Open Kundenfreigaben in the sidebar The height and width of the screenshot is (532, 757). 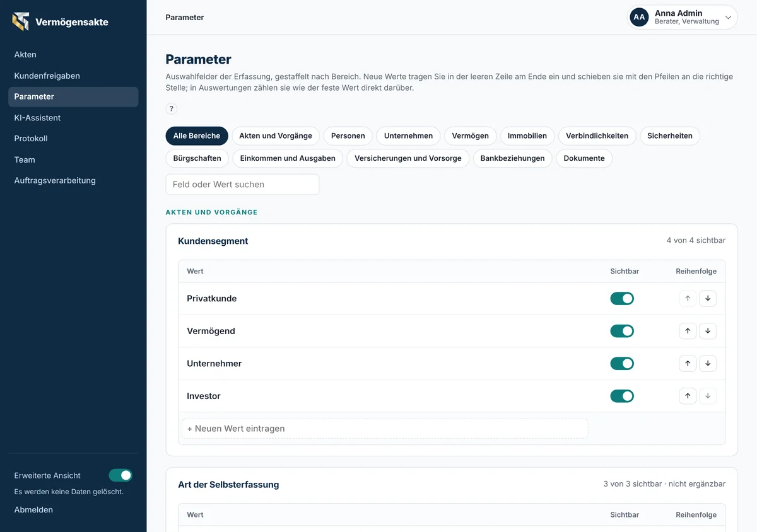(x=73, y=76)
